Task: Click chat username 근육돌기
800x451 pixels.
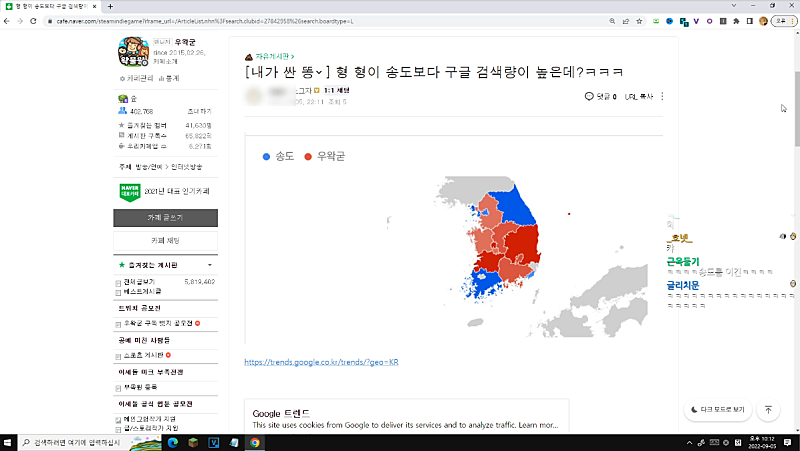Action: (x=683, y=262)
